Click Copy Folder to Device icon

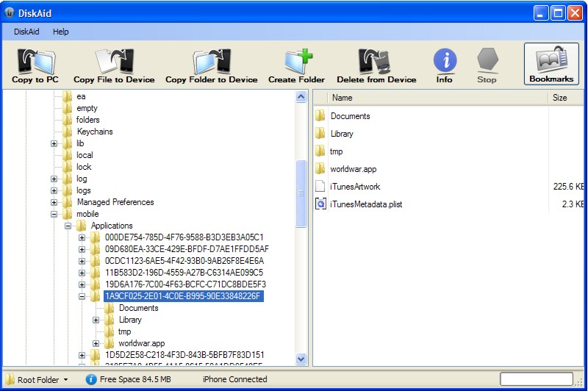coord(212,61)
